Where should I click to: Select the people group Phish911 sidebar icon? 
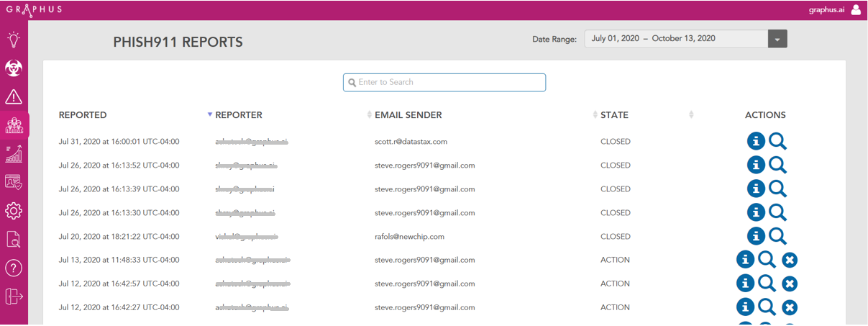tap(14, 125)
